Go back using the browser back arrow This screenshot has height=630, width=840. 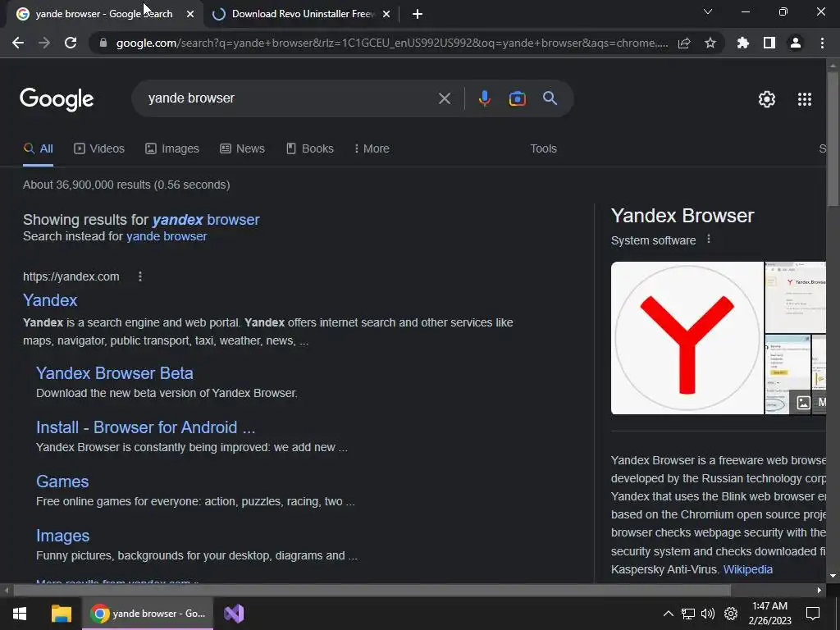click(x=18, y=43)
